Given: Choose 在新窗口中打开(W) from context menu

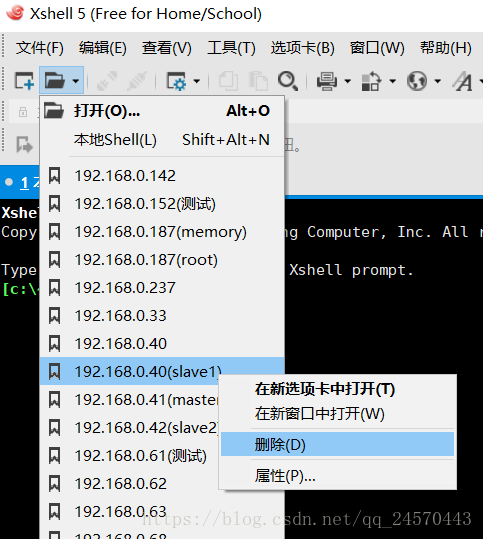Looking at the screenshot, I should (x=338, y=414).
